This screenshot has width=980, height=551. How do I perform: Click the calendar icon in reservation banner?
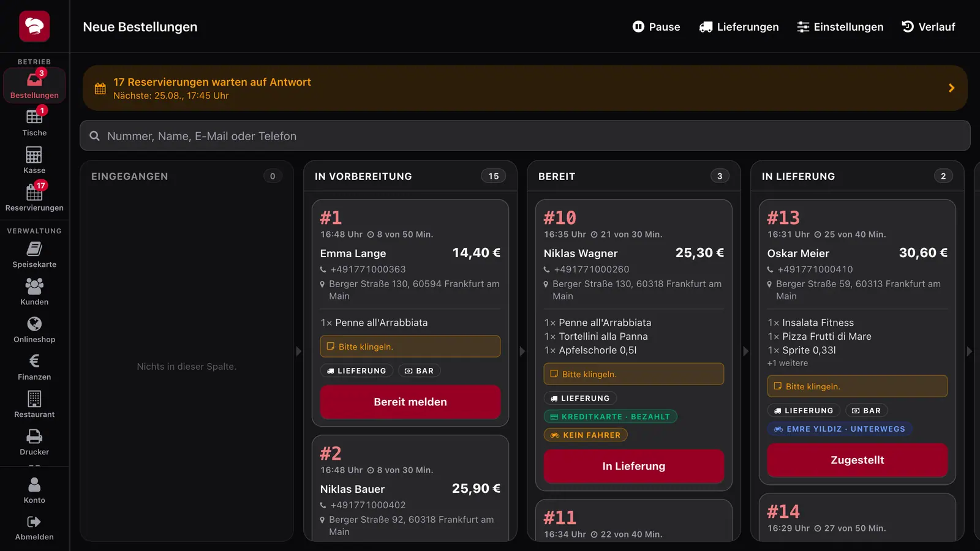[100, 88]
